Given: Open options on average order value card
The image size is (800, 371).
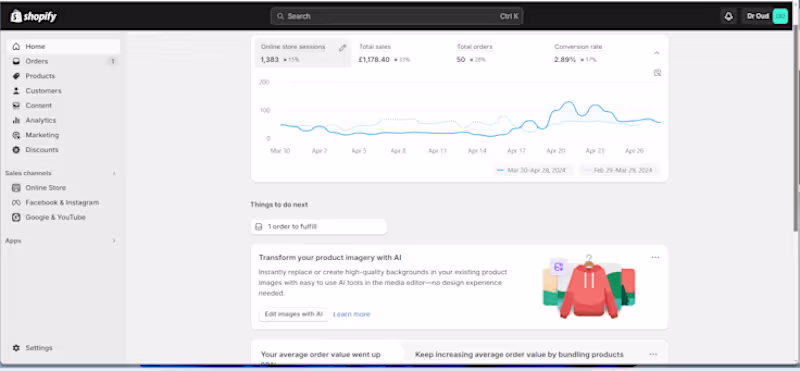Looking at the screenshot, I should 653,354.
